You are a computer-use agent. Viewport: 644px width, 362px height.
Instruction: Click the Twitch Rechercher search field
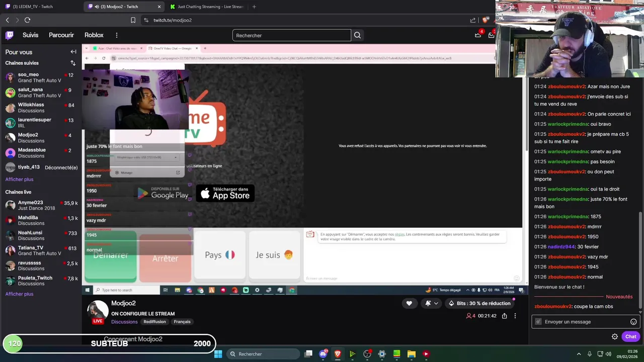point(292,35)
